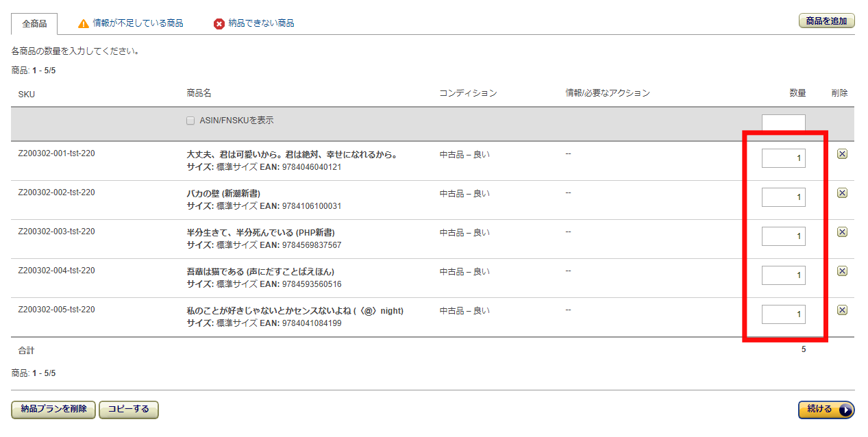Select quantity box for 半分生きて、半分死んでいる
The image size is (868, 437).
783,236
